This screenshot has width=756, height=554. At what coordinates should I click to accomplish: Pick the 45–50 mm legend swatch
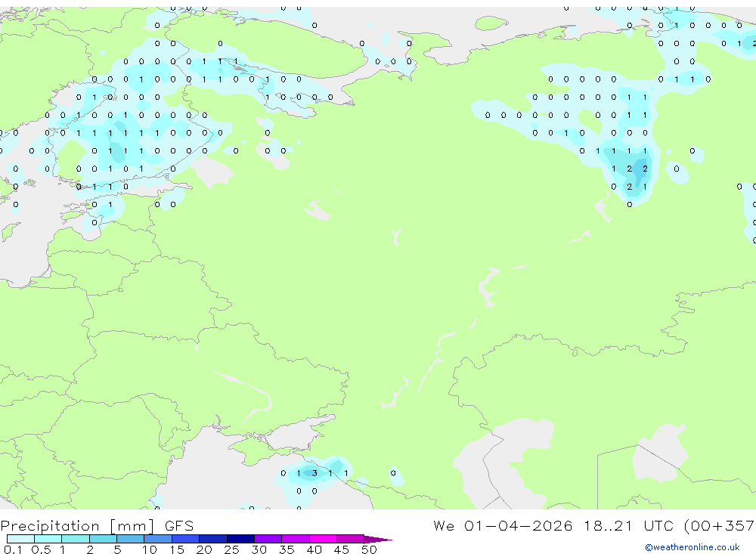pos(350,539)
